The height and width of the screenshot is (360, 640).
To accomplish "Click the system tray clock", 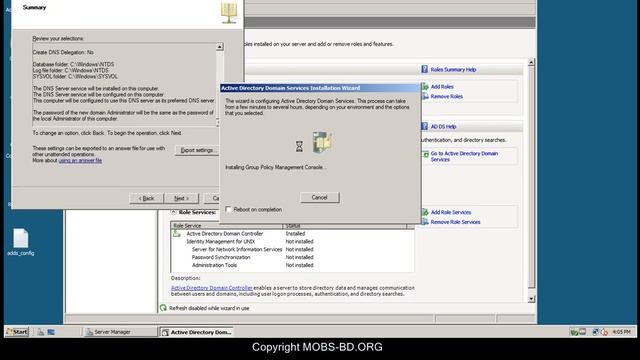I will [622, 332].
